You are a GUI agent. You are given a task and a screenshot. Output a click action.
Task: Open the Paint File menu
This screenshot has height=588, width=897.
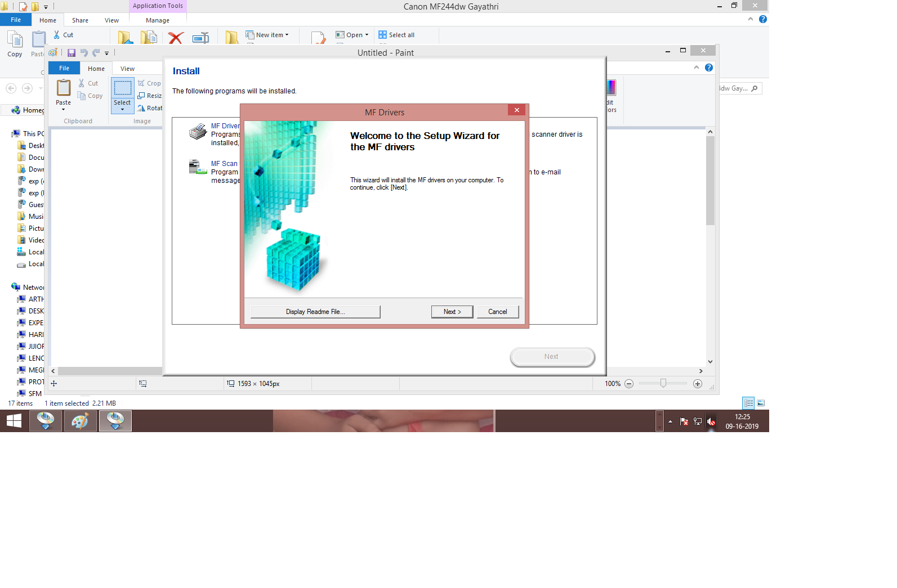coord(64,68)
